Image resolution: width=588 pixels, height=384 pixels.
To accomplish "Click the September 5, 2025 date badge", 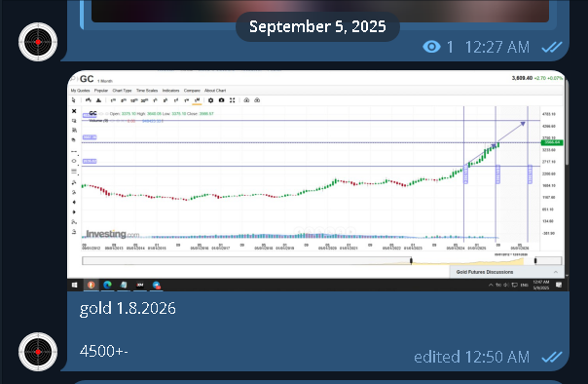I will point(317,26).
